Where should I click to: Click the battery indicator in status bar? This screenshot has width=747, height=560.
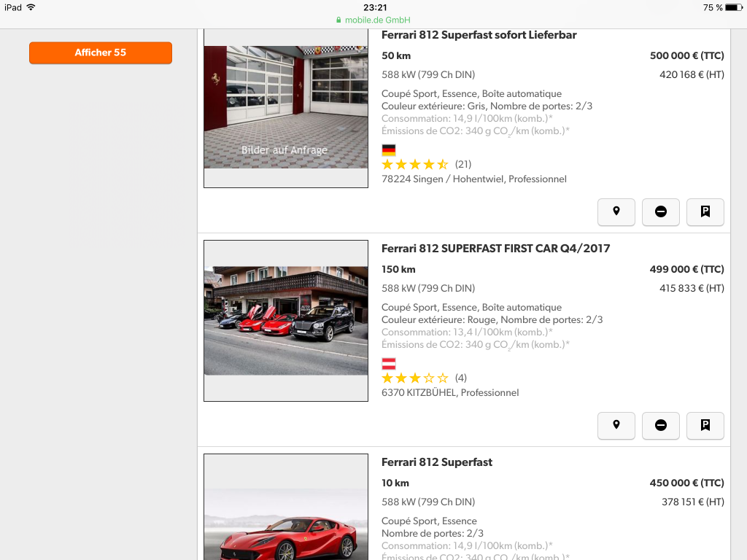pyautogui.click(x=734, y=7)
